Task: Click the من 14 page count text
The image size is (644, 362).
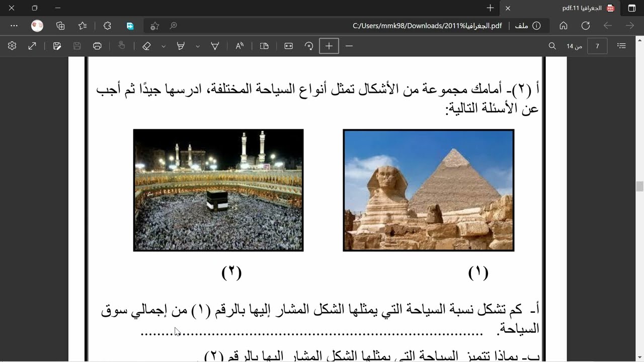Action: tap(574, 46)
